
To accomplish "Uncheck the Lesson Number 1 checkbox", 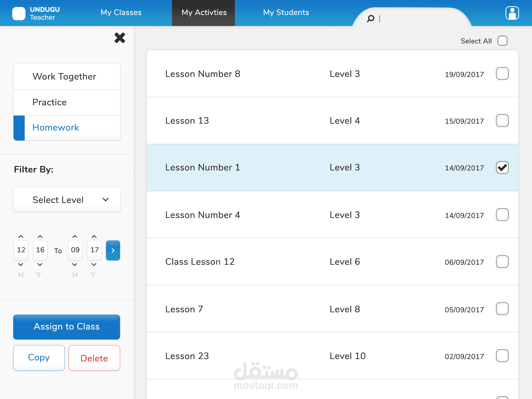I will (x=502, y=168).
